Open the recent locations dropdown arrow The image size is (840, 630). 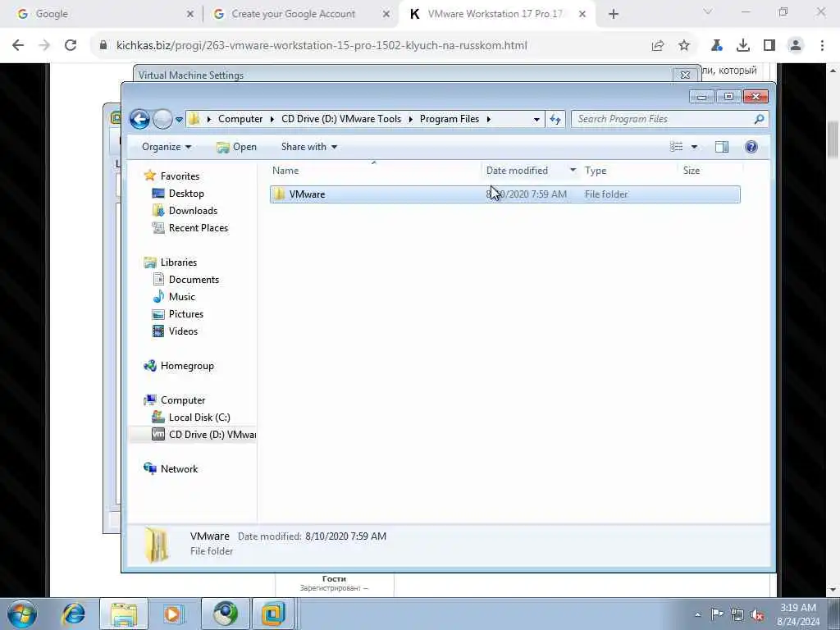coord(179,120)
